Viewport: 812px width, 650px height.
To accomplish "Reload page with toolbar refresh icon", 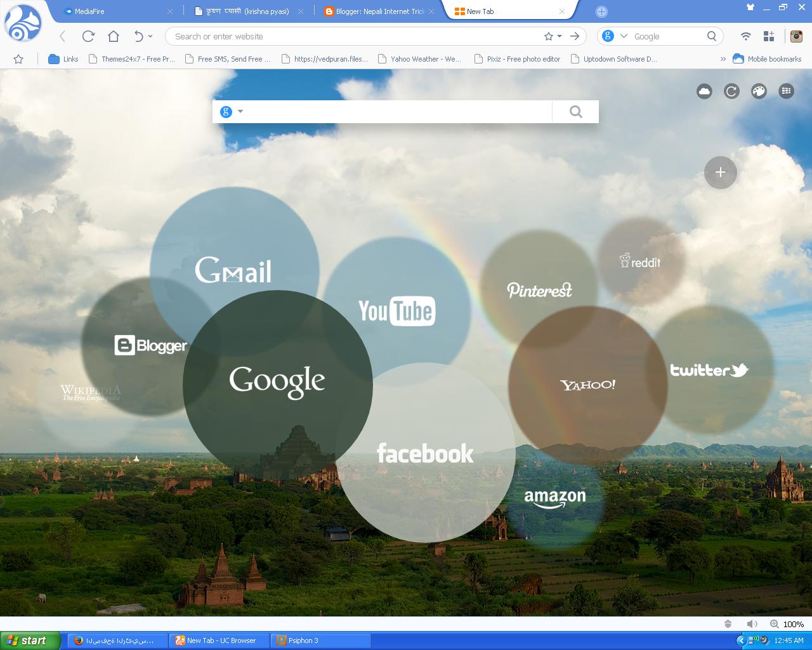I will click(x=88, y=36).
